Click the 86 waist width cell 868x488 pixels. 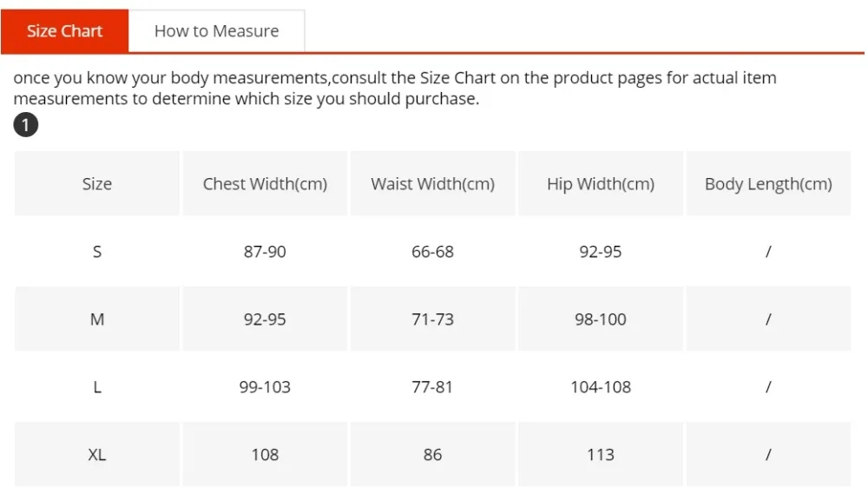click(432, 455)
